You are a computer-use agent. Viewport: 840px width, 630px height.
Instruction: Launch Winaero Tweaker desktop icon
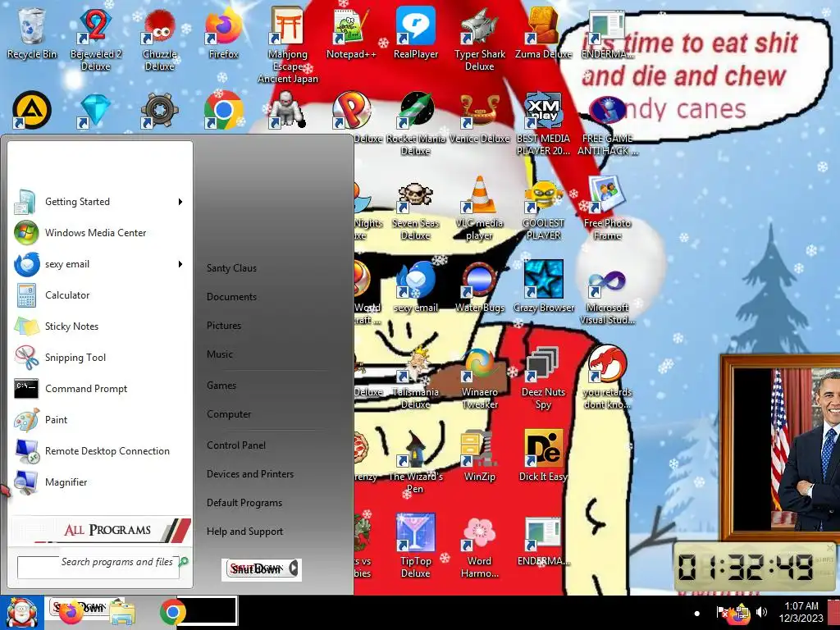pos(479,377)
